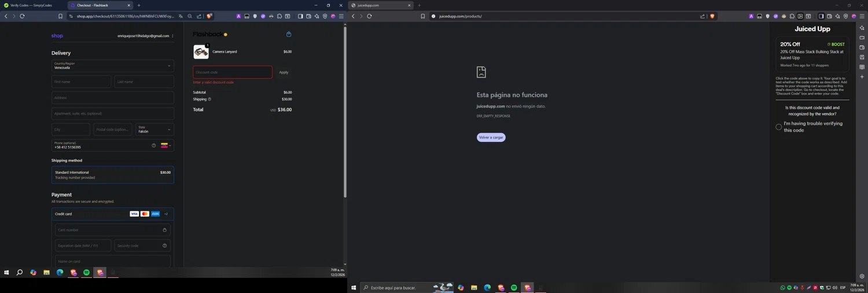Click Brave Shields icon in juicedupp address bar
The height and width of the screenshot is (293, 868).
pyautogui.click(x=712, y=16)
